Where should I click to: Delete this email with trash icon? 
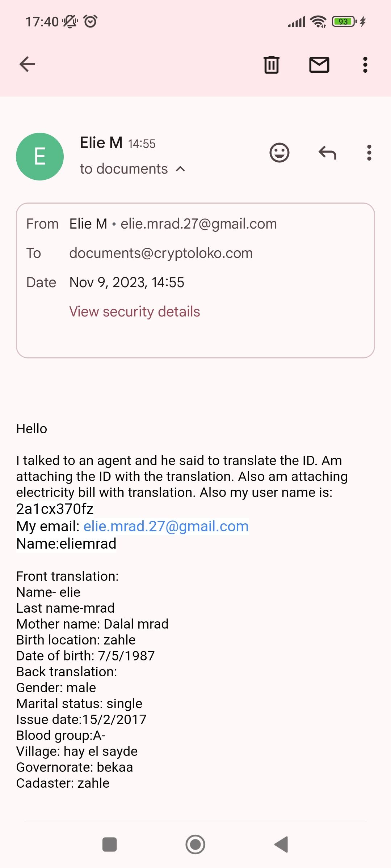pos(271,65)
